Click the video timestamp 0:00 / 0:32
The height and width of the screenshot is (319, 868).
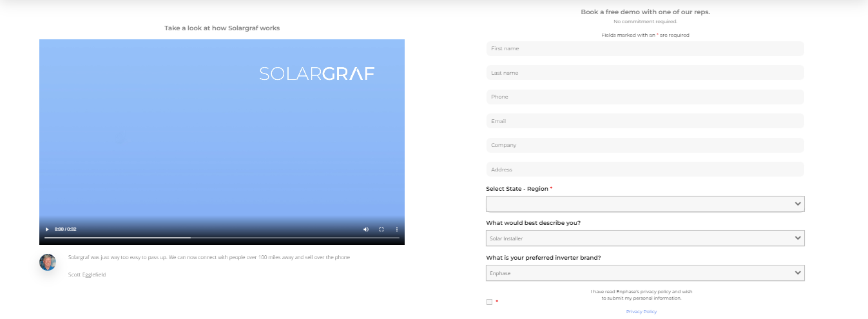65,229
